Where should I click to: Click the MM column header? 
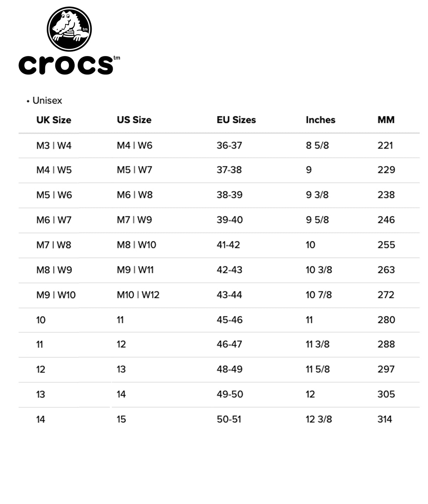[386, 120]
